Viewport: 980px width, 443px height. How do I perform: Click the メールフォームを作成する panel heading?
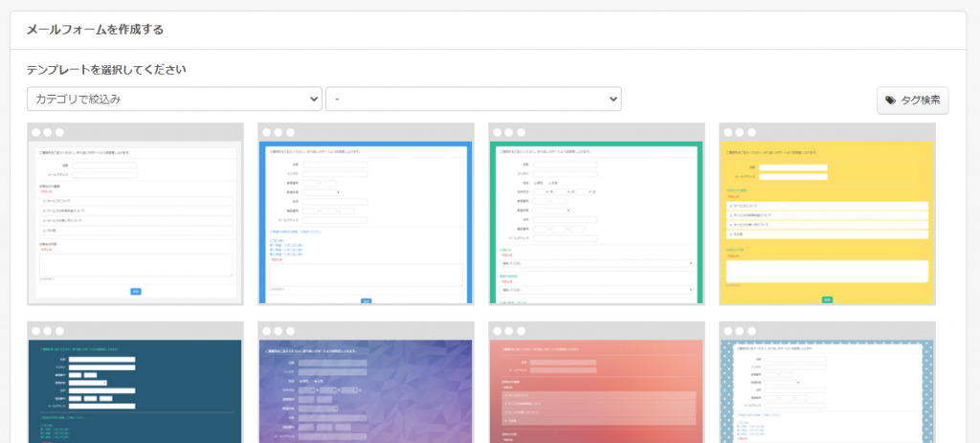coord(95,30)
